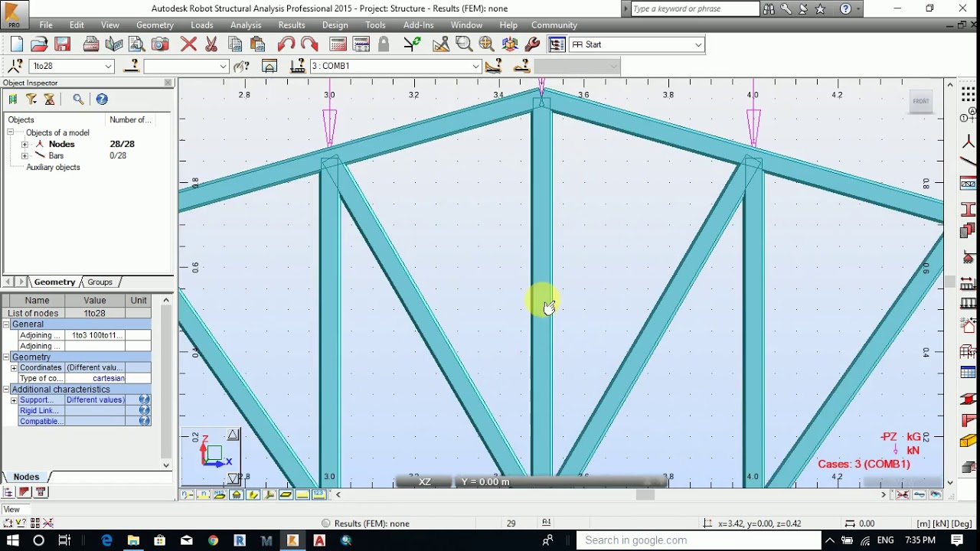This screenshot has height=551, width=980.
Task: Click the Y = 0.00 m plane label
Action: click(485, 481)
